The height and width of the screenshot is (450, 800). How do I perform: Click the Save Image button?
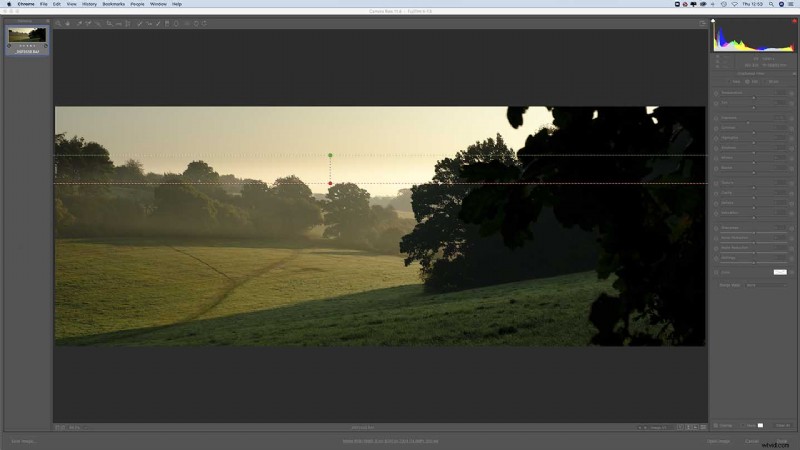(x=23, y=441)
